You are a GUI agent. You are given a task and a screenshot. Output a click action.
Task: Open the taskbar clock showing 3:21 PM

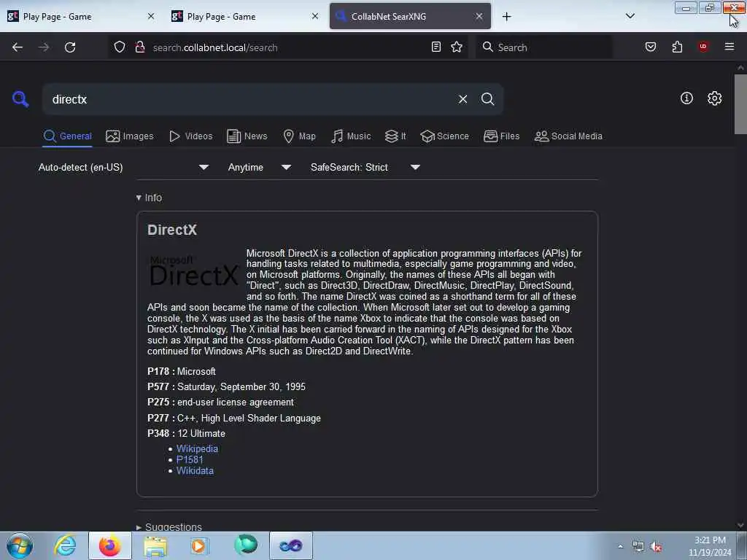point(709,546)
